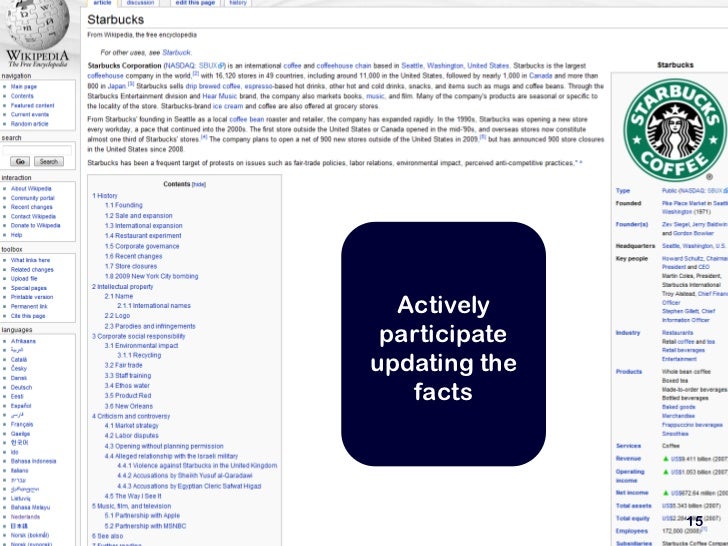This screenshot has height=546, width=728.
Task: Open Current events link
Action: click(30, 114)
